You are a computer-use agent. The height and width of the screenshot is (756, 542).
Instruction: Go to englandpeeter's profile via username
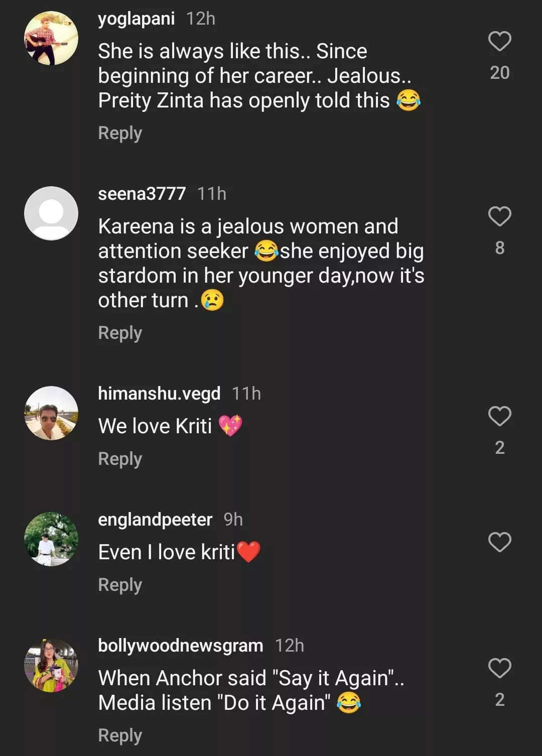[x=155, y=520]
